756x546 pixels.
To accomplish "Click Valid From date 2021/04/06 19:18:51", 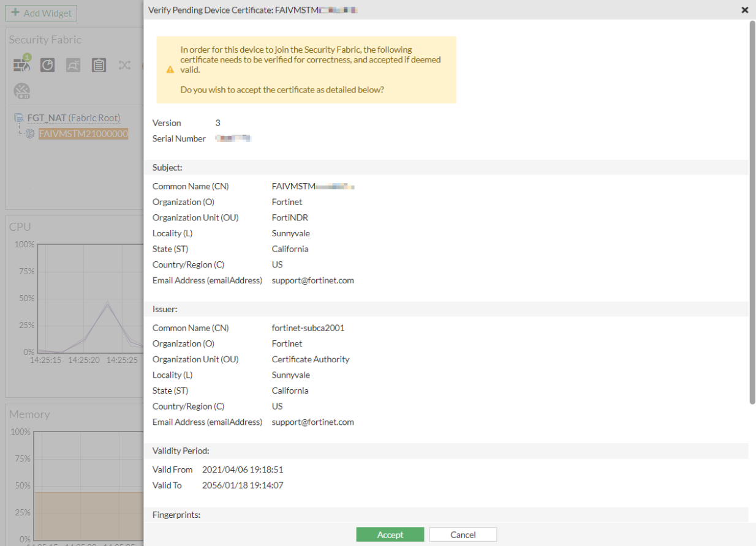I will click(x=243, y=469).
